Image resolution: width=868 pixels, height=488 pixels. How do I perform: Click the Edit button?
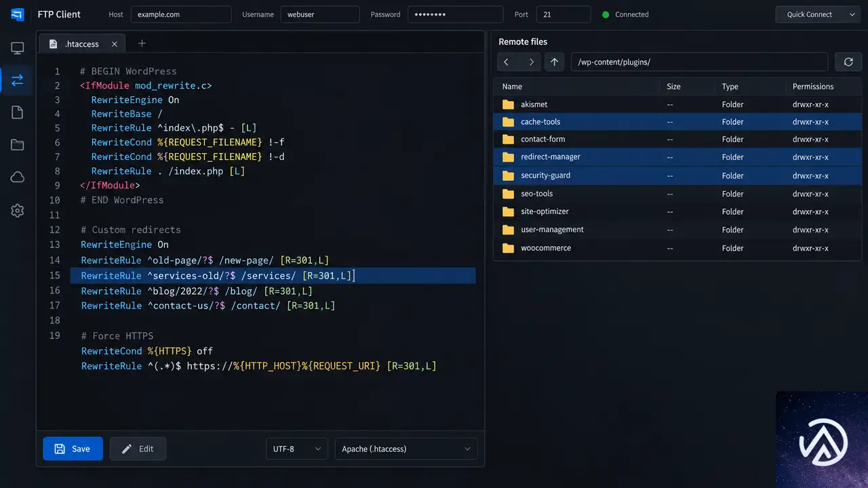[138, 449]
